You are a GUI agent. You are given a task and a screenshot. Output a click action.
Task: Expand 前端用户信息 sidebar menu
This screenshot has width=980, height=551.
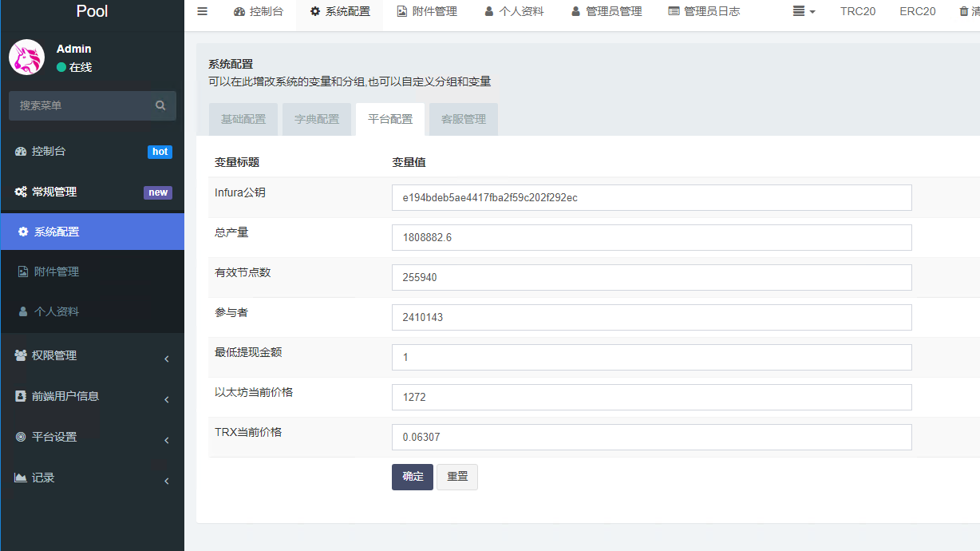pyautogui.click(x=65, y=396)
